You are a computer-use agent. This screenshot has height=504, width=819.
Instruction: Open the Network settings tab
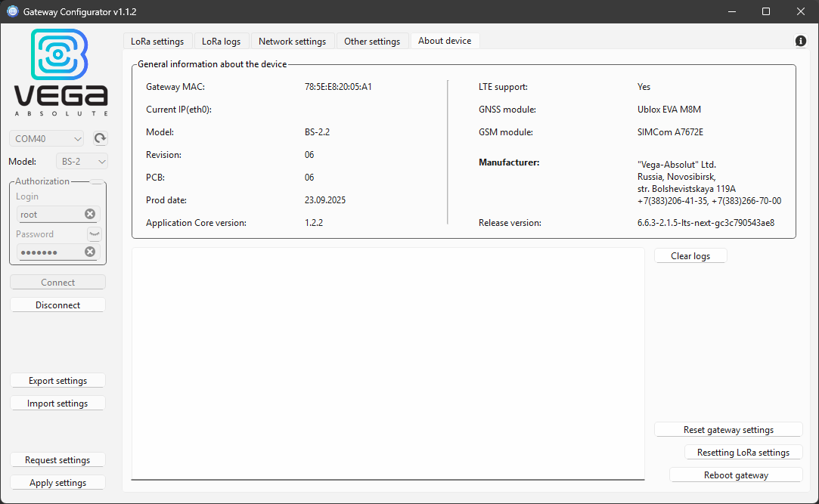[x=293, y=41]
